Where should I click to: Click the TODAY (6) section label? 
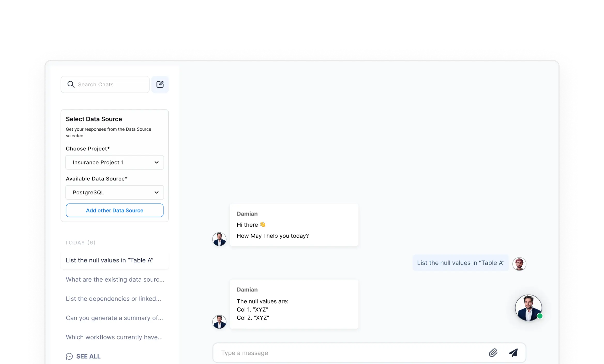[80, 242]
